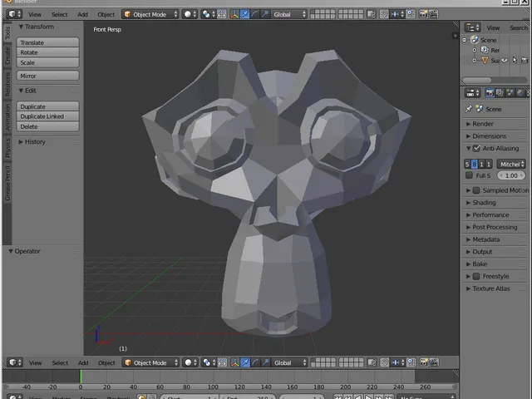Image resolution: width=532 pixels, height=399 pixels.
Task: Click the Scene datablock icon beside pin
Action: point(479,109)
